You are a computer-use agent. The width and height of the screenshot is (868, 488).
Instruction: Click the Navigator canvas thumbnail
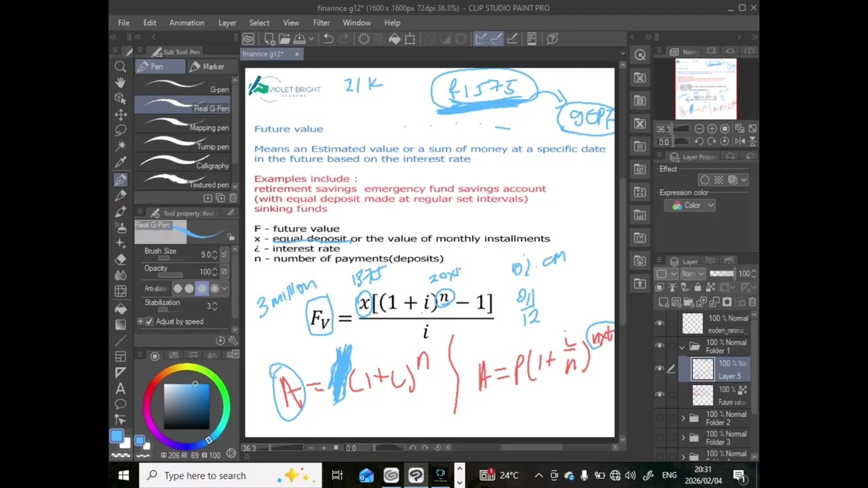pyautogui.click(x=705, y=89)
